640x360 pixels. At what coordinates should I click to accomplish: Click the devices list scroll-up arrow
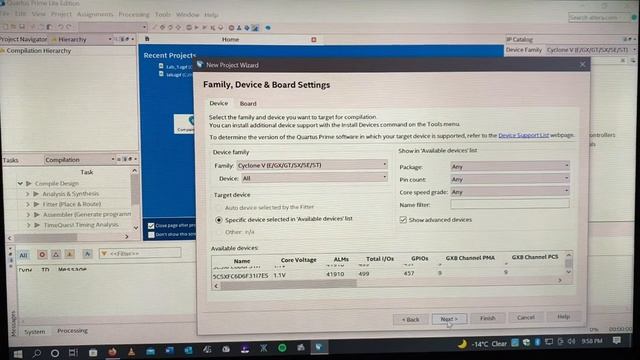(568, 255)
